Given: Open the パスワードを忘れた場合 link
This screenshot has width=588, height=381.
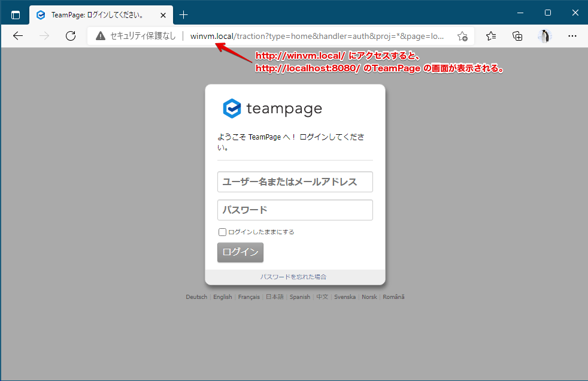Looking at the screenshot, I should [293, 277].
